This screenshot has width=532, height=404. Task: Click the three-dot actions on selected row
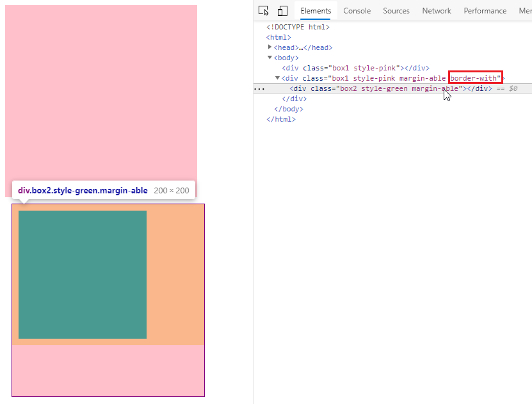click(x=259, y=89)
